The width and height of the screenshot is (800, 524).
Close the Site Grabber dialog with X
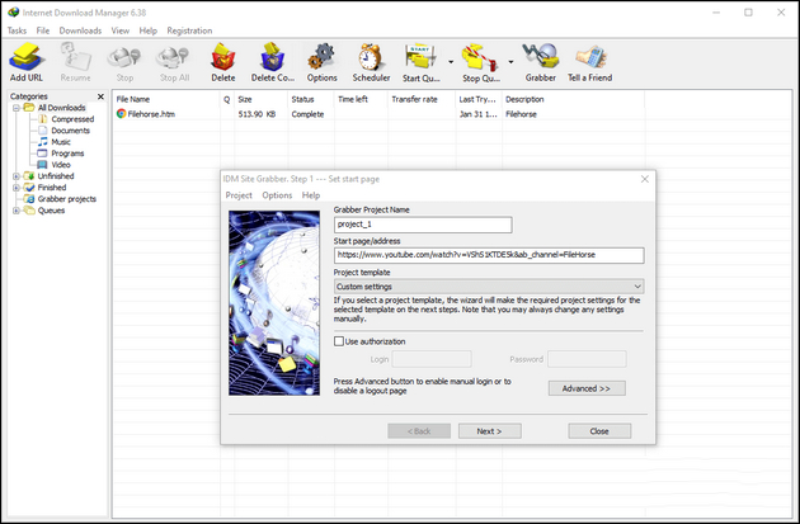point(645,179)
